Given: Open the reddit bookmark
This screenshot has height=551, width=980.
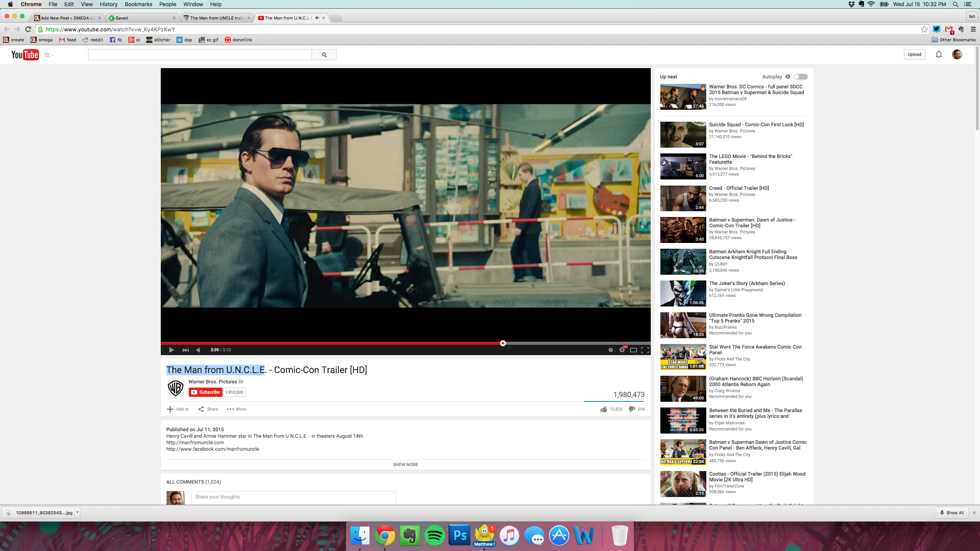Looking at the screenshot, I should (93, 40).
